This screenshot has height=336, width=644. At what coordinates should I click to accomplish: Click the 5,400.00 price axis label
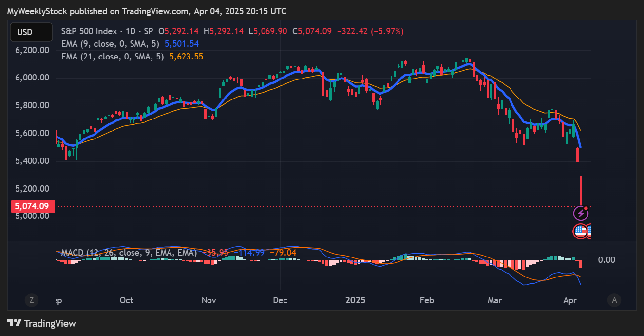[33, 161]
